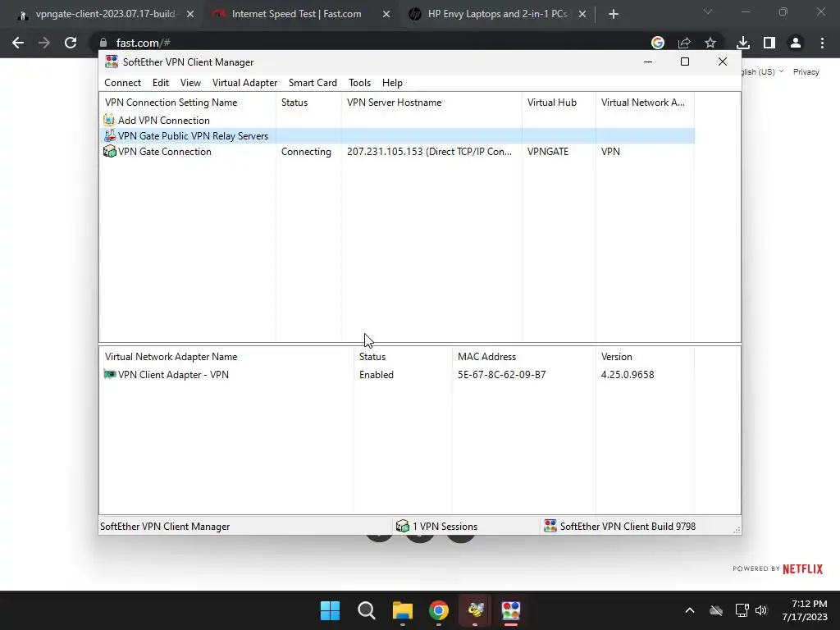Click the SoftEther VPN taskbar icon
The image size is (840, 630).
tap(510, 610)
